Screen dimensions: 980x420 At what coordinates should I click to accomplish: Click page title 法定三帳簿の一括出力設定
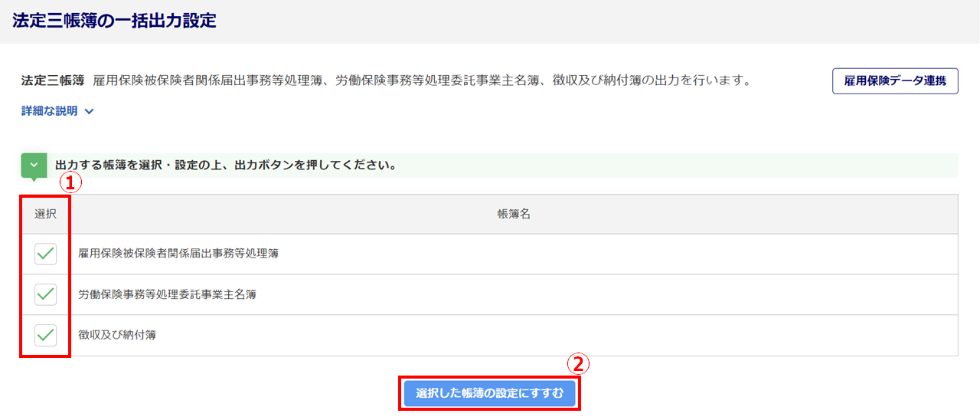(114, 21)
